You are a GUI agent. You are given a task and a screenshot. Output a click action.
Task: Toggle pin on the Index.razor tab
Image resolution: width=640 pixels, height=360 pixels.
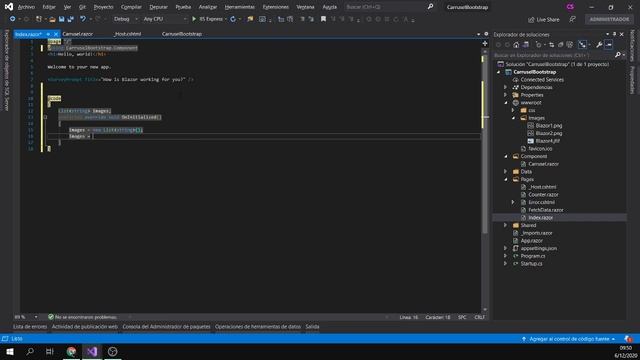(x=48, y=34)
